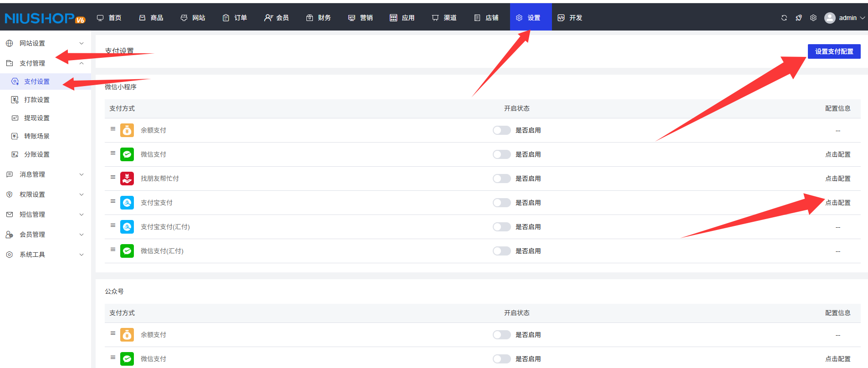Expand the 权限设置 sidebar chevron
868x368 pixels.
[82, 194]
